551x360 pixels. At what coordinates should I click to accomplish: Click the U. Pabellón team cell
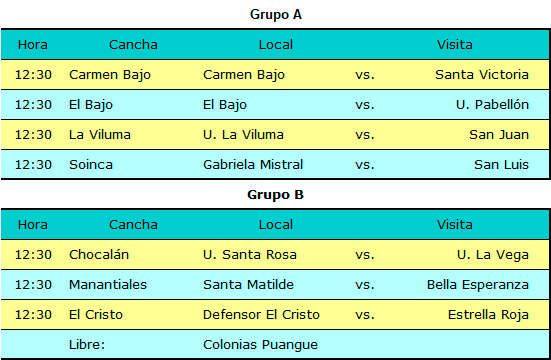pyautogui.click(x=492, y=104)
